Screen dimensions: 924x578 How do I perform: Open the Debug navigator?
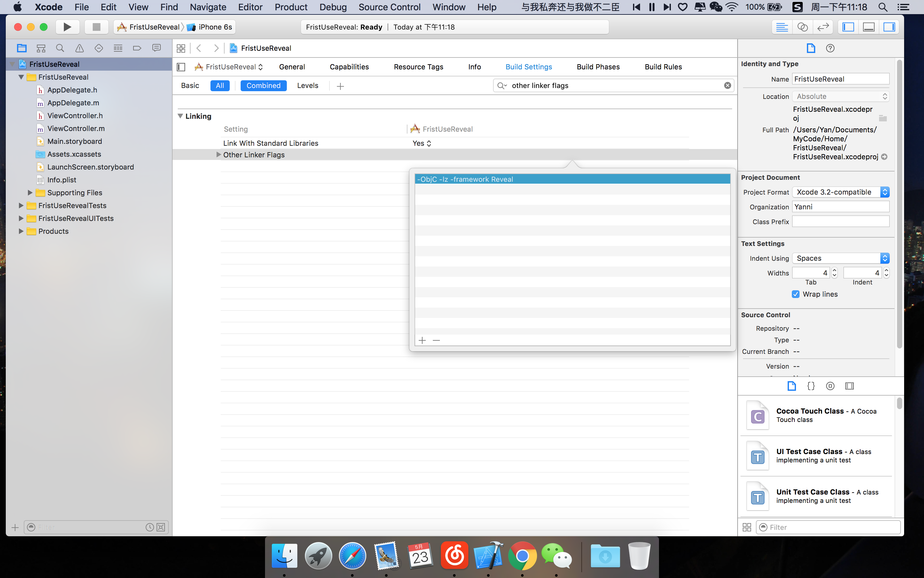tap(118, 48)
